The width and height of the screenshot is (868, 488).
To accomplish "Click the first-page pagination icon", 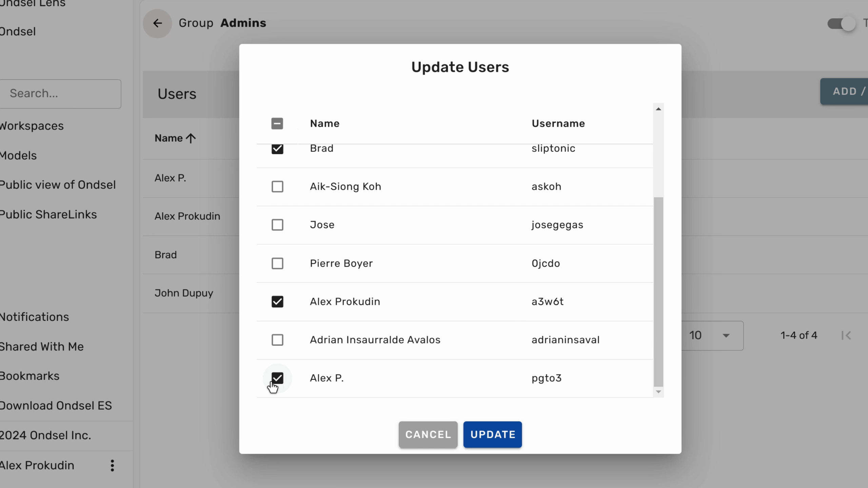I will tap(846, 335).
